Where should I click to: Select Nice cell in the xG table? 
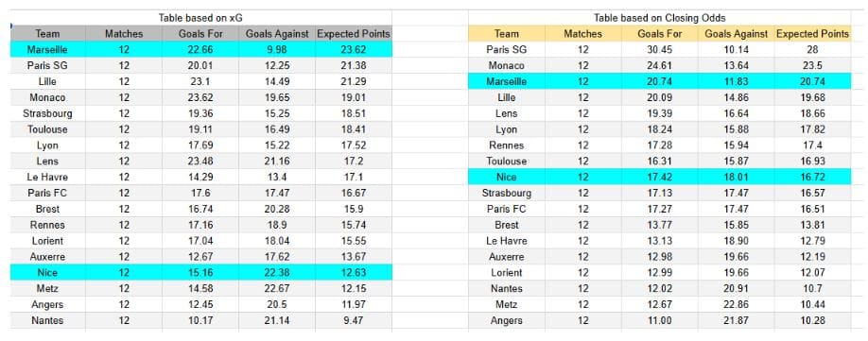pyautogui.click(x=47, y=272)
